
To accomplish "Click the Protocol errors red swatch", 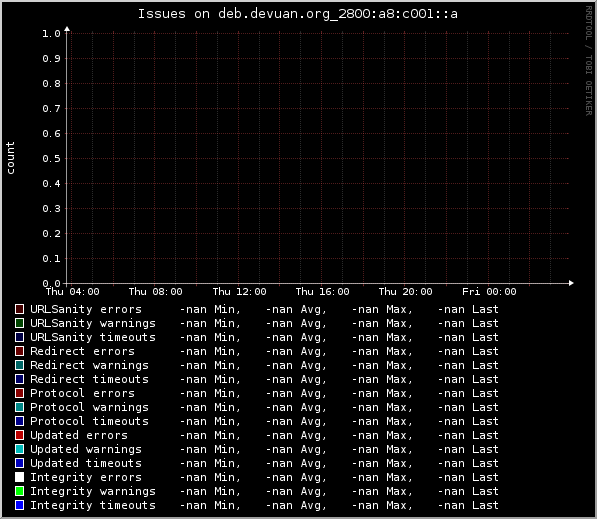I will [19, 393].
